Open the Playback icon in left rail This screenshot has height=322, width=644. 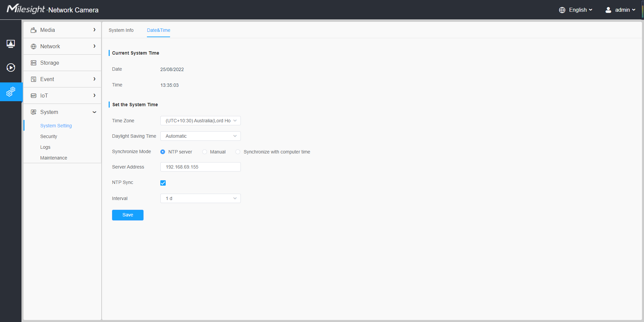click(x=11, y=68)
